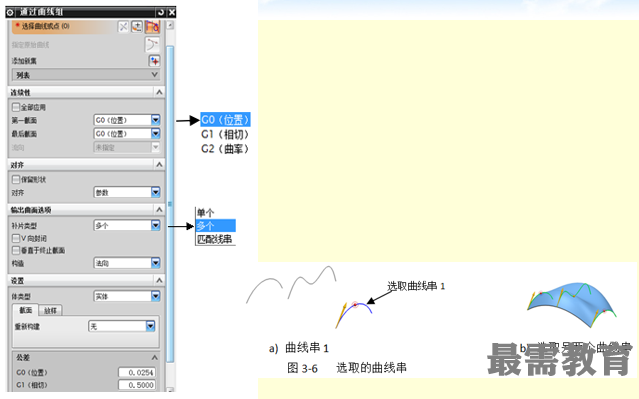
Task: Click the gear icon in the 通过曲线组 title bar
Action: [x=10, y=12]
